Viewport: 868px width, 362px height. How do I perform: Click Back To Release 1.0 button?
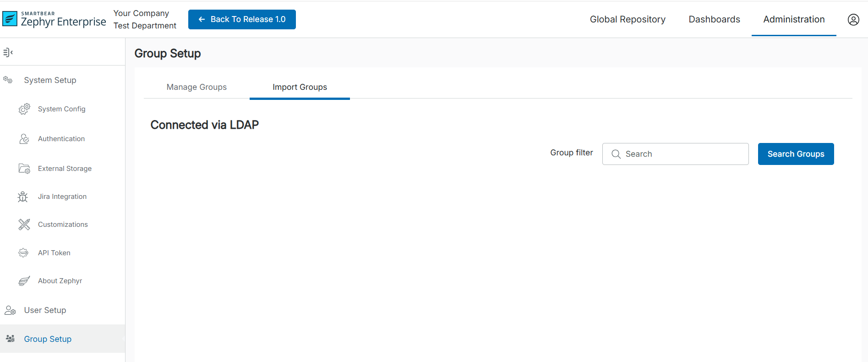[242, 19]
